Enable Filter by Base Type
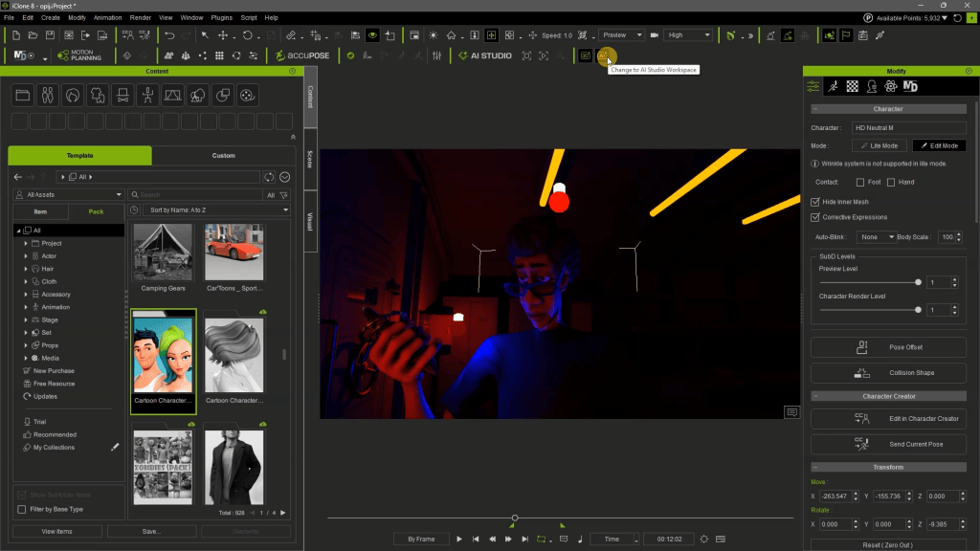Screen dimensions: 980x551 click(22, 509)
